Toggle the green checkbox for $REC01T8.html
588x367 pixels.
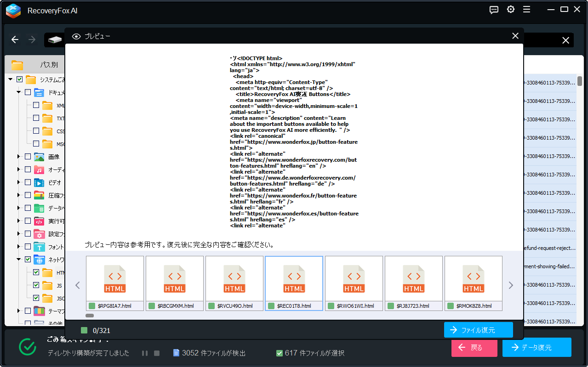coord(271,306)
